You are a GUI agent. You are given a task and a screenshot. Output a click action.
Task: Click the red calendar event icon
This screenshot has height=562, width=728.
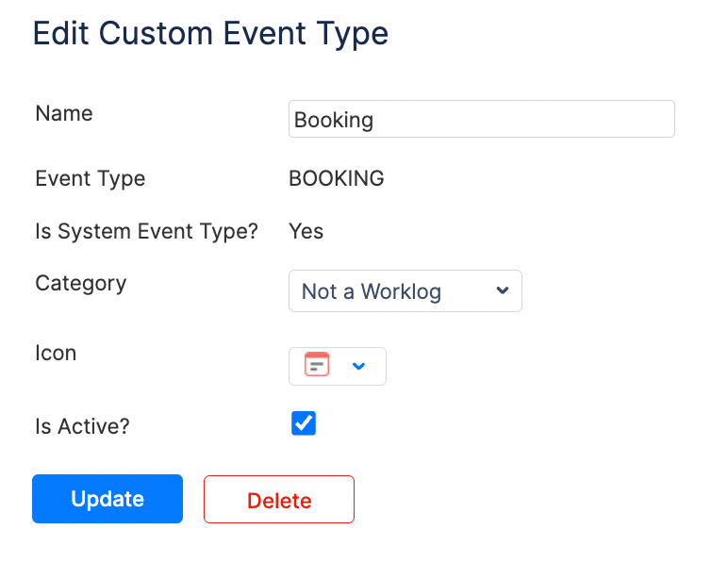click(x=317, y=365)
